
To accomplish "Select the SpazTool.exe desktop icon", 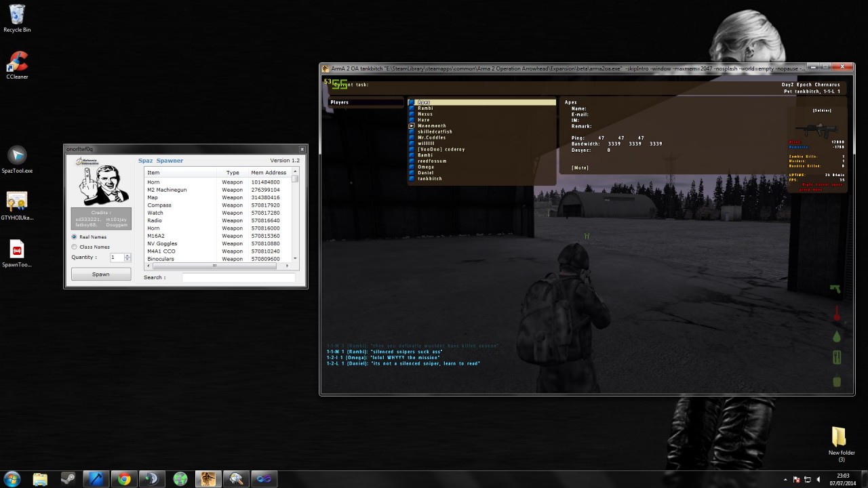I will pos(17,160).
